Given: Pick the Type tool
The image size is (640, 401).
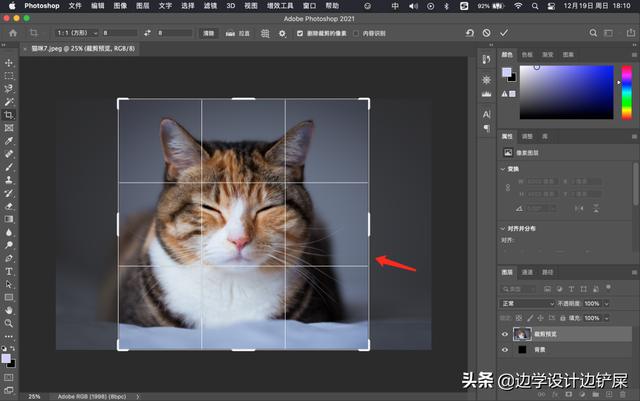Looking at the screenshot, I should pos(9,270).
